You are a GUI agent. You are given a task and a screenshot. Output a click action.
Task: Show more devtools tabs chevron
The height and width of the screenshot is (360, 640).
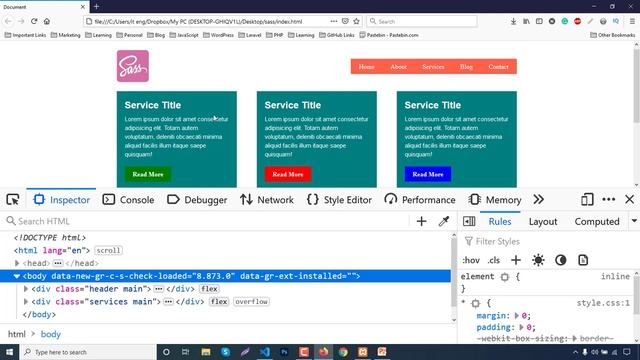click(539, 200)
